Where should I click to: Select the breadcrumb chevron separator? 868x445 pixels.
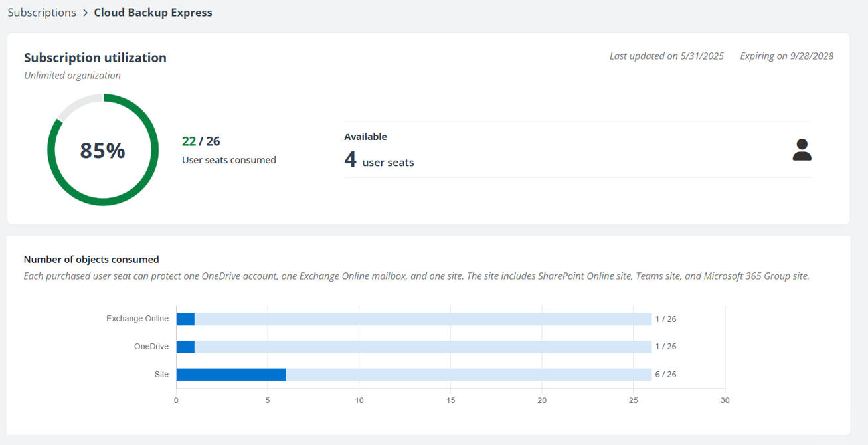(85, 12)
